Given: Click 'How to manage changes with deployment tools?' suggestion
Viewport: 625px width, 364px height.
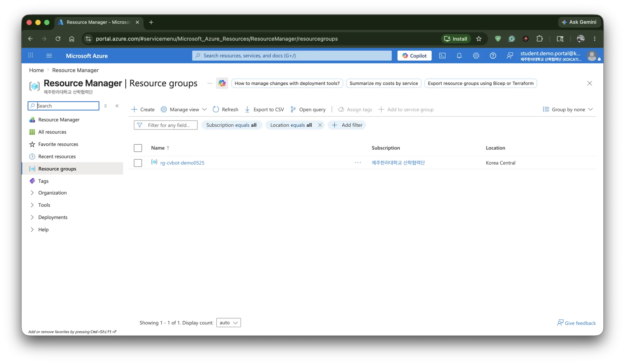Looking at the screenshot, I should point(287,83).
